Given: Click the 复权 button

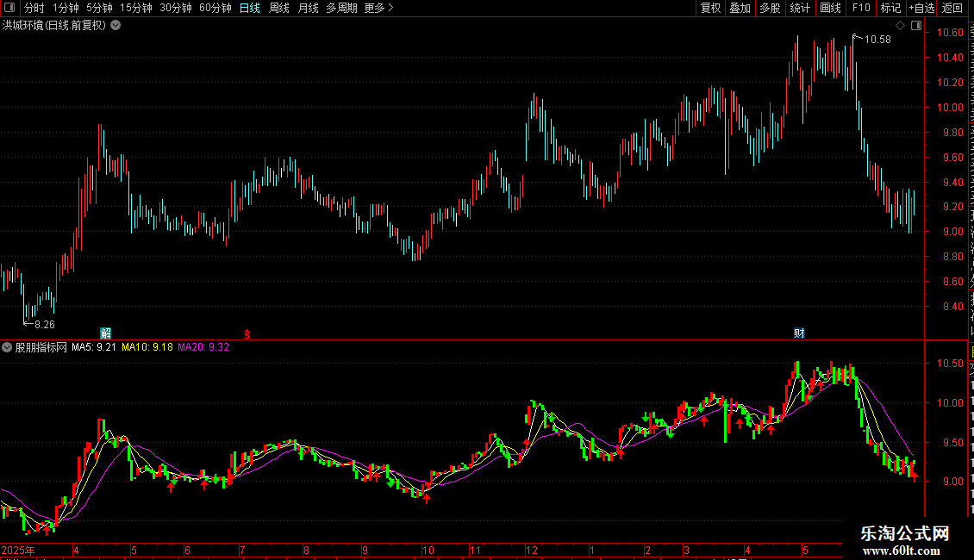Looking at the screenshot, I should (710, 8).
